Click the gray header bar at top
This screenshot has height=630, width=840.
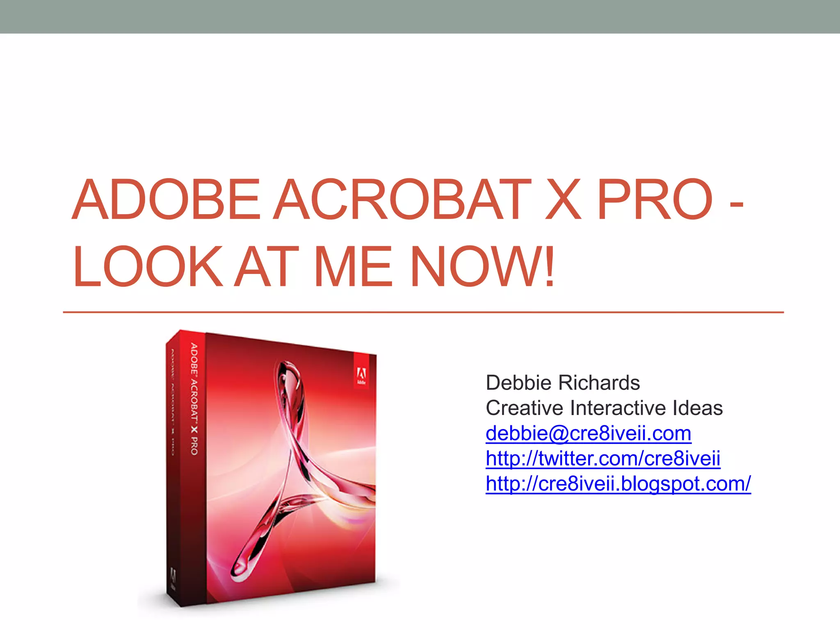click(x=420, y=16)
